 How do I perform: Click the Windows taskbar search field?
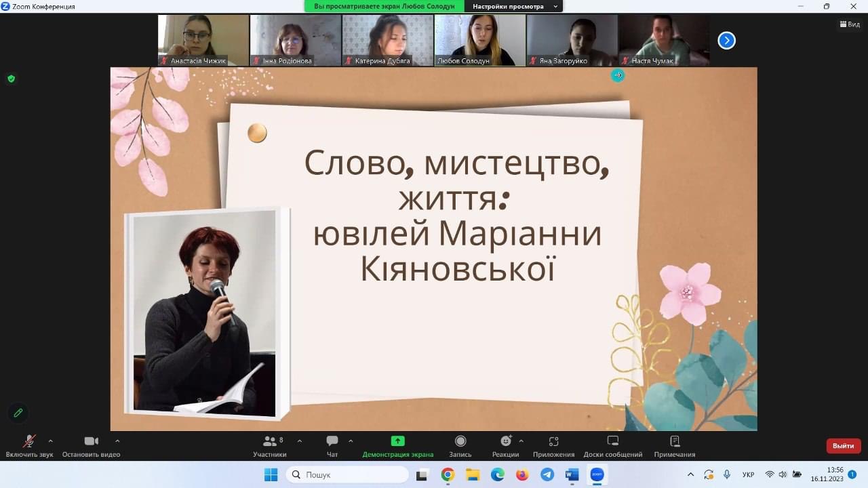[347, 475]
